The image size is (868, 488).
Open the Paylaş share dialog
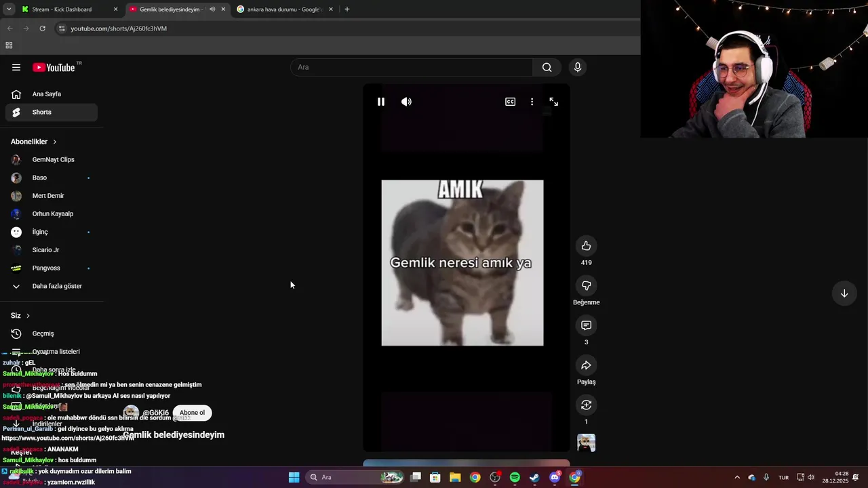click(x=587, y=365)
